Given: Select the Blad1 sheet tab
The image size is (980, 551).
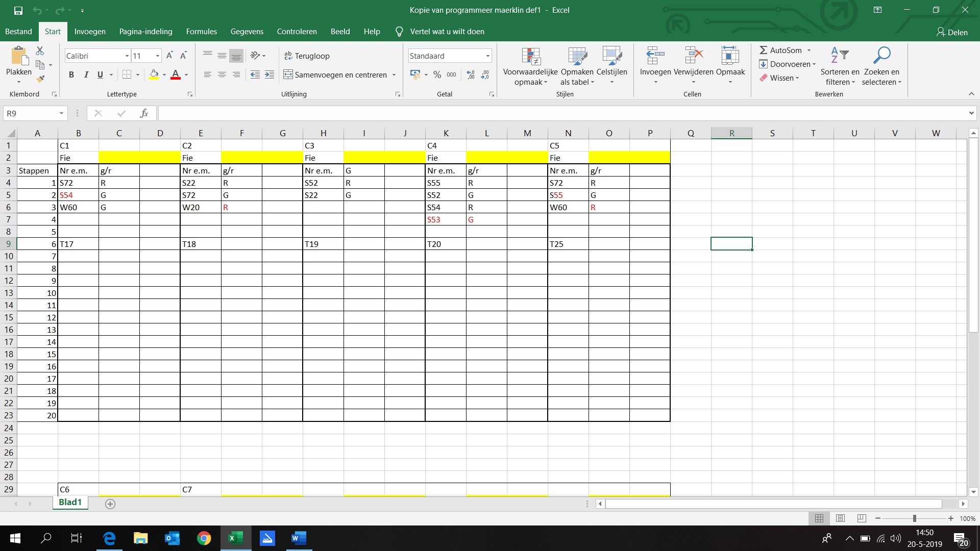Looking at the screenshot, I should (70, 503).
